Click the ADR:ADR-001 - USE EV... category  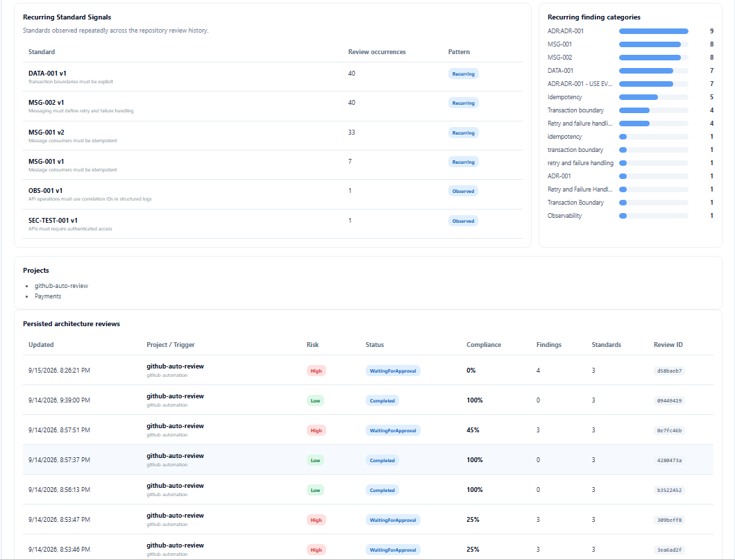580,83
